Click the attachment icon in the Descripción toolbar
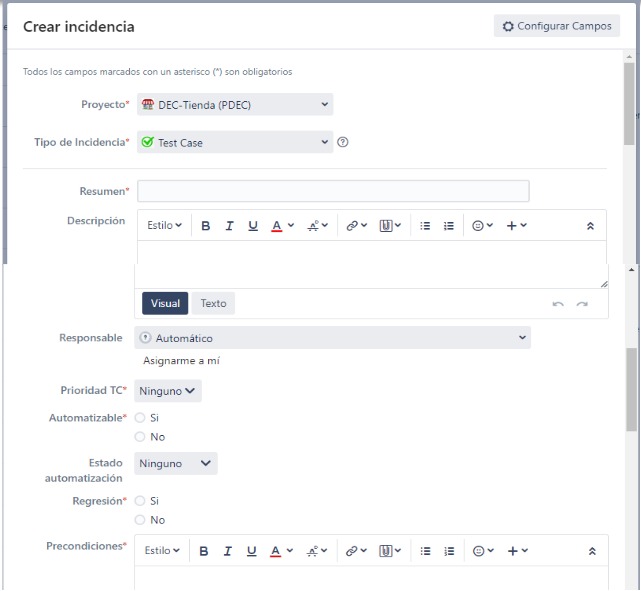The height and width of the screenshot is (591, 641). (390, 226)
